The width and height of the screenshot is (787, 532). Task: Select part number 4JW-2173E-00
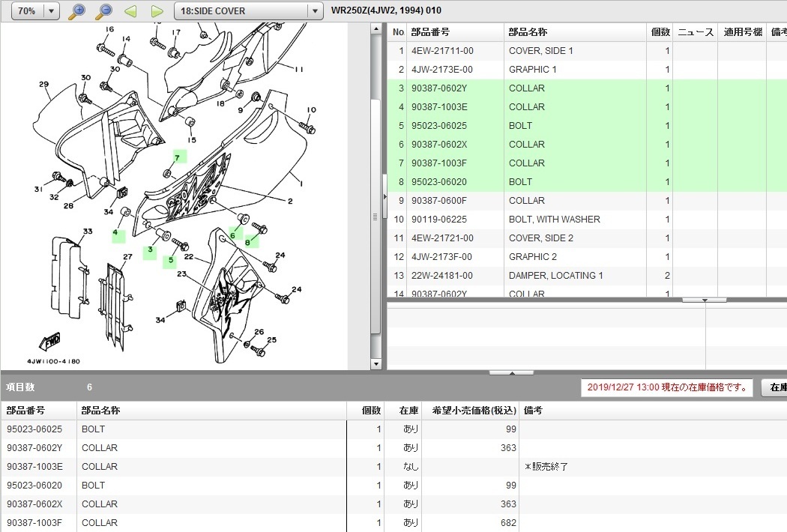(441, 69)
